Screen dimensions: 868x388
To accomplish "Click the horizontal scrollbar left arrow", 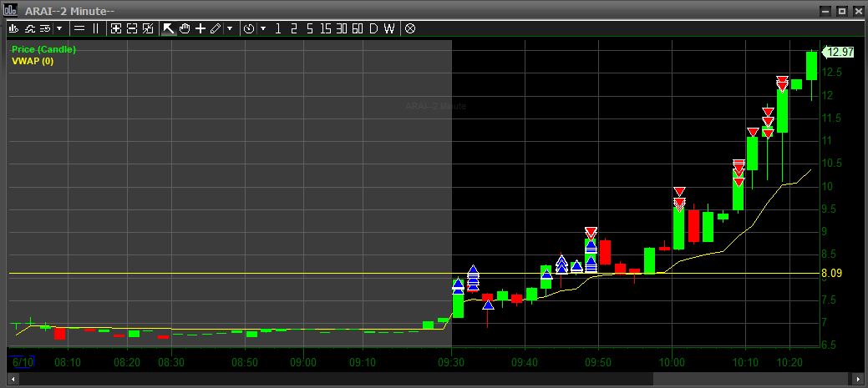I will pos(13,379).
